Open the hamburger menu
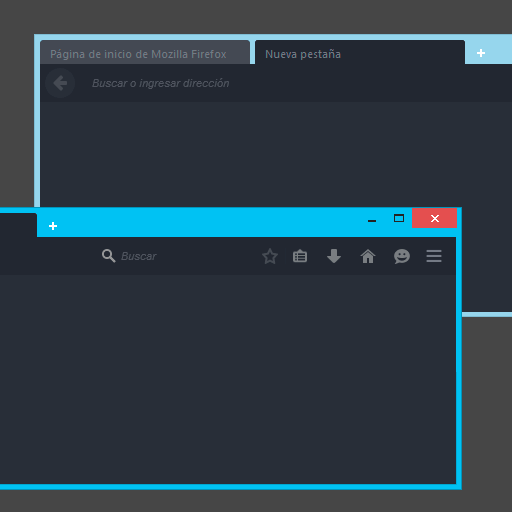This screenshot has height=512, width=512. pos(434,256)
